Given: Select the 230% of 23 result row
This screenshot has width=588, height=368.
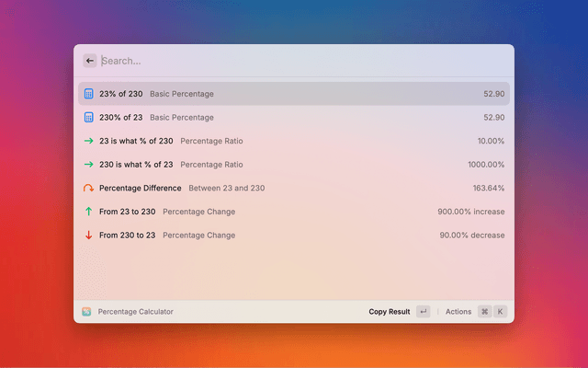Looking at the screenshot, I should [294, 118].
